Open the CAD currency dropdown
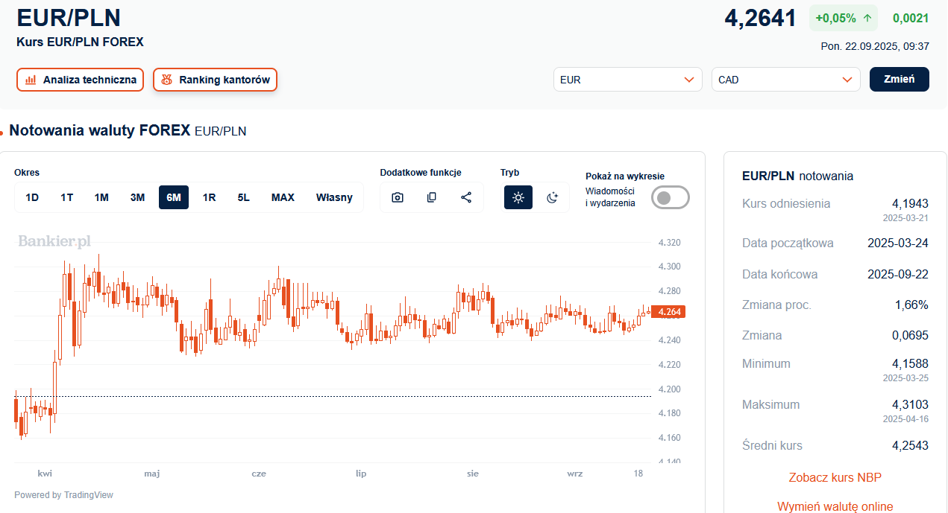Viewport: 948px width, 513px height. (x=785, y=80)
